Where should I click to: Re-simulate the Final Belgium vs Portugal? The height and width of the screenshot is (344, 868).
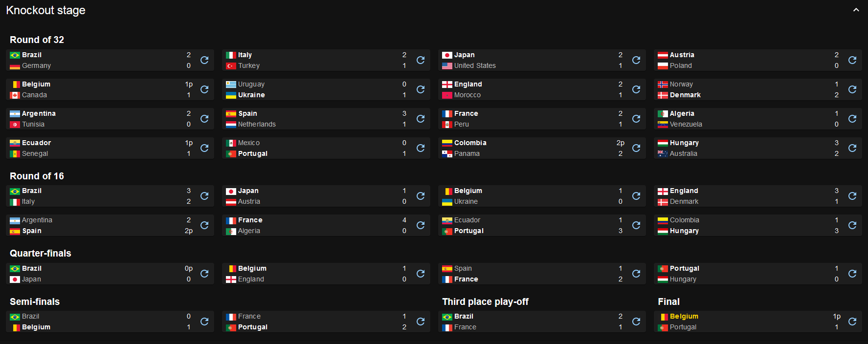852,322
